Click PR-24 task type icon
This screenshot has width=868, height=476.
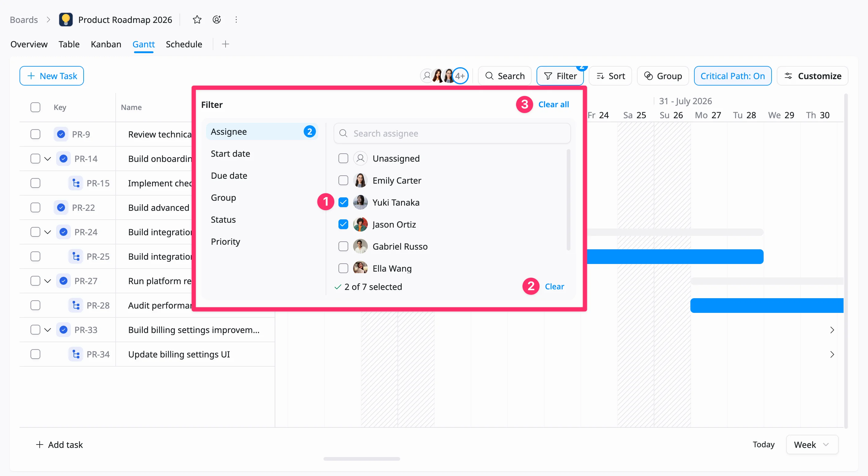coord(63,232)
